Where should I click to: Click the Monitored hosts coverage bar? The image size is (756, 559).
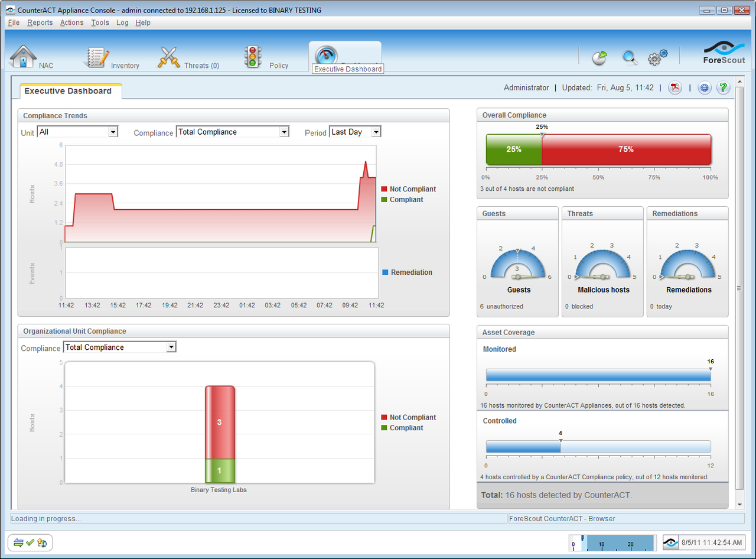click(598, 375)
